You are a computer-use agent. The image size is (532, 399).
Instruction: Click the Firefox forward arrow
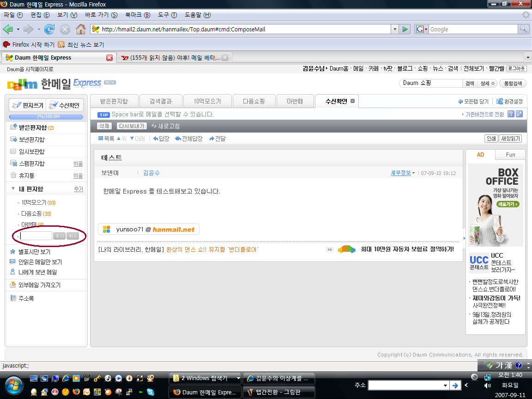coord(29,29)
